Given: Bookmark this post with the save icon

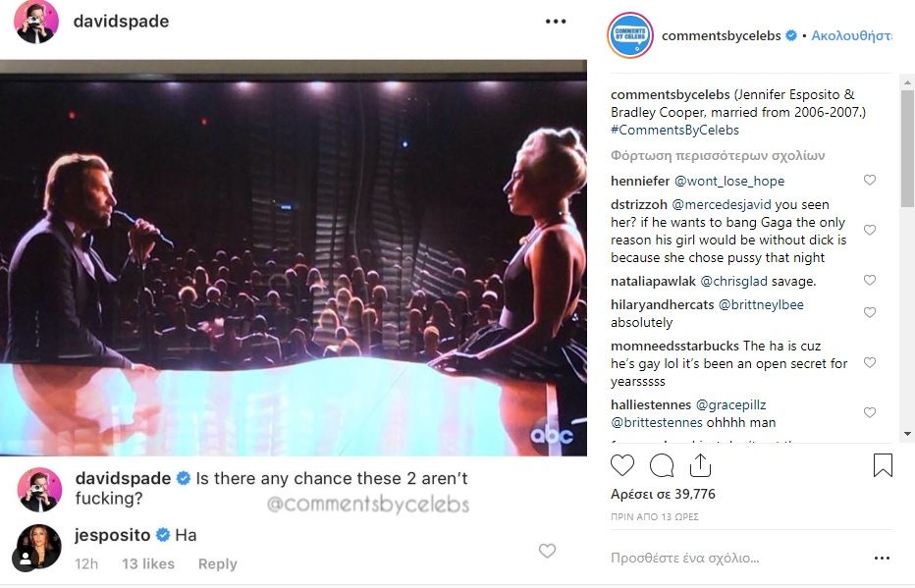Looking at the screenshot, I should click(x=883, y=464).
